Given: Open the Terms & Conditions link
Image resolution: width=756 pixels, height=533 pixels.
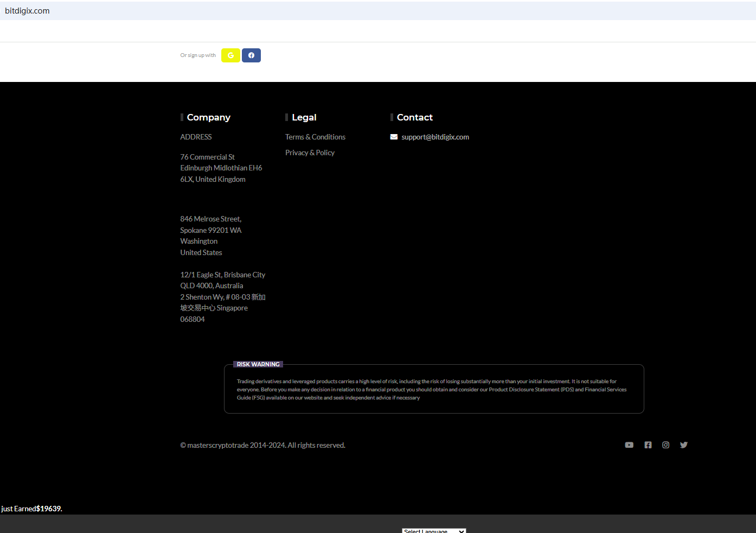Looking at the screenshot, I should pyautogui.click(x=315, y=137).
